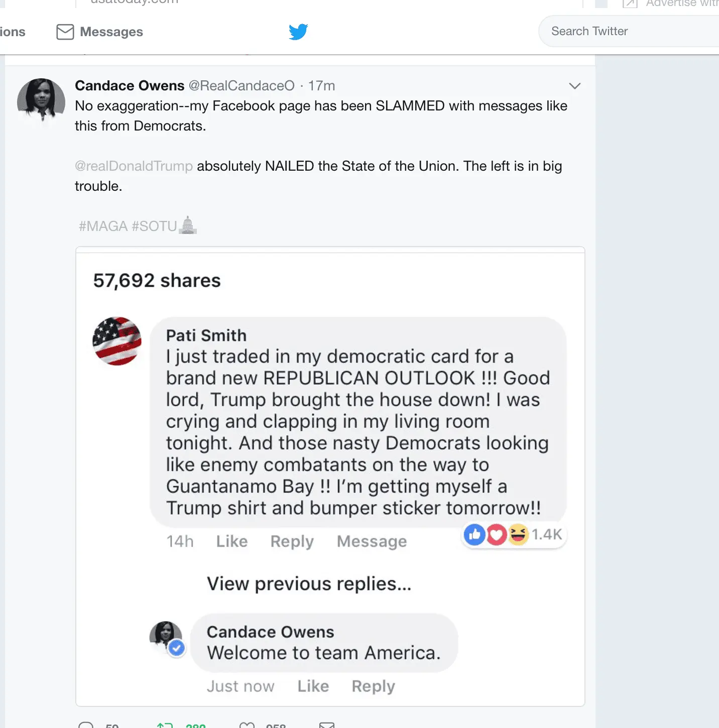Click Reply under Pati Smith's comment
This screenshot has height=728, width=719.
[x=292, y=541]
